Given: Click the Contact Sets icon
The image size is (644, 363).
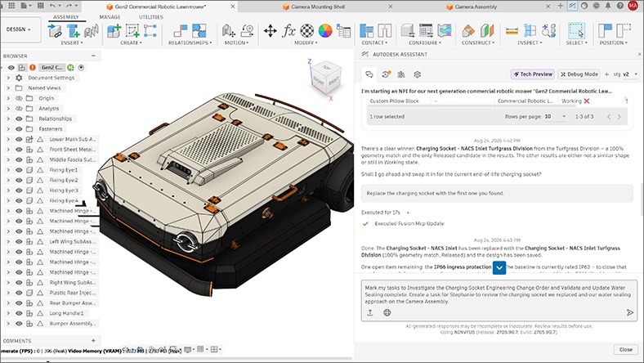Looking at the screenshot, I should pos(366,31).
